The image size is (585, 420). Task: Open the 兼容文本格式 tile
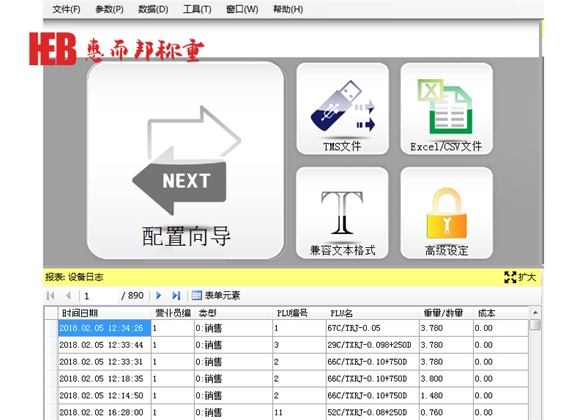(342, 213)
